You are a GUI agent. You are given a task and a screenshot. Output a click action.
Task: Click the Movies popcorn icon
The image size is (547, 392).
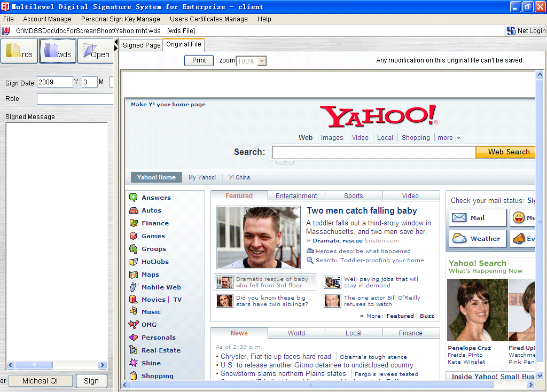tap(133, 299)
